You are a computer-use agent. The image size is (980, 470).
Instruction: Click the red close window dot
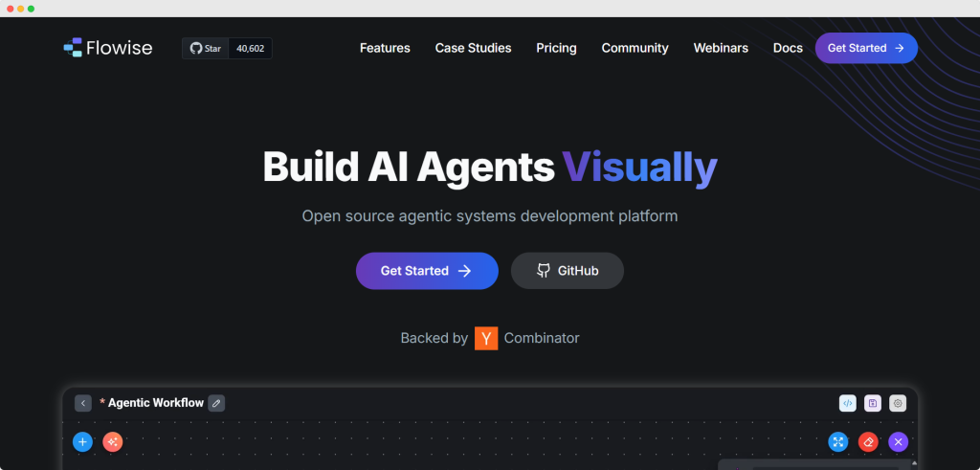(x=10, y=9)
